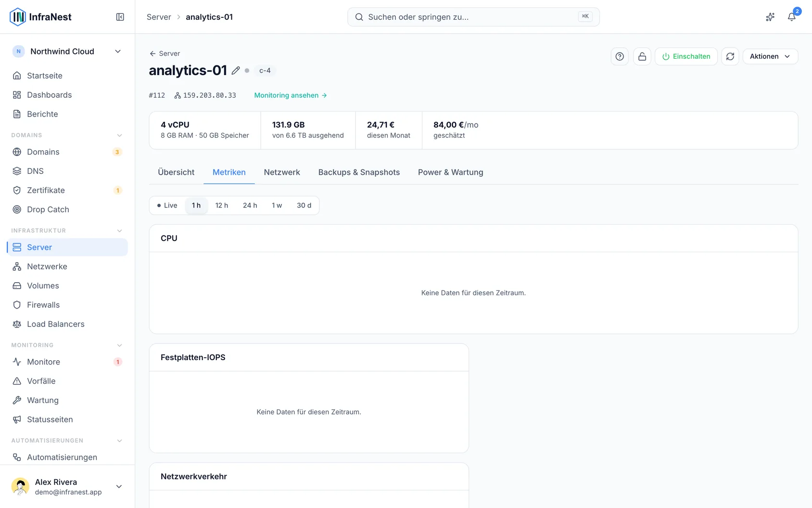The width and height of the screenshot is (812, 508).
Task: Expand the Aktionen dropdown
Action: coord(770,56)
